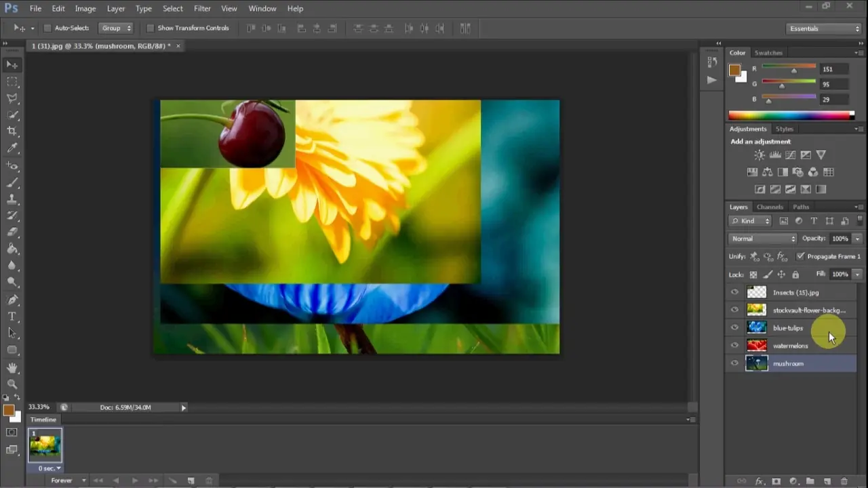
Task: Select the Eraser tool
Action: tap(12, 232)
